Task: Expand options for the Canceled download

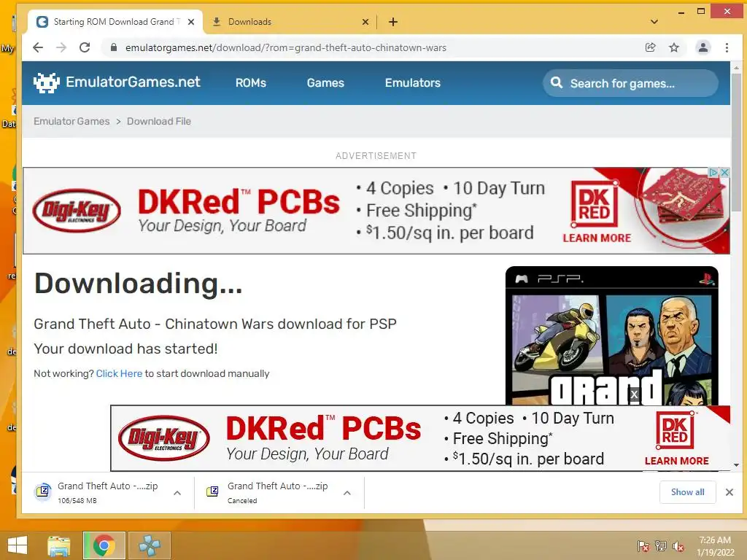Action: [x=347, y=493]
